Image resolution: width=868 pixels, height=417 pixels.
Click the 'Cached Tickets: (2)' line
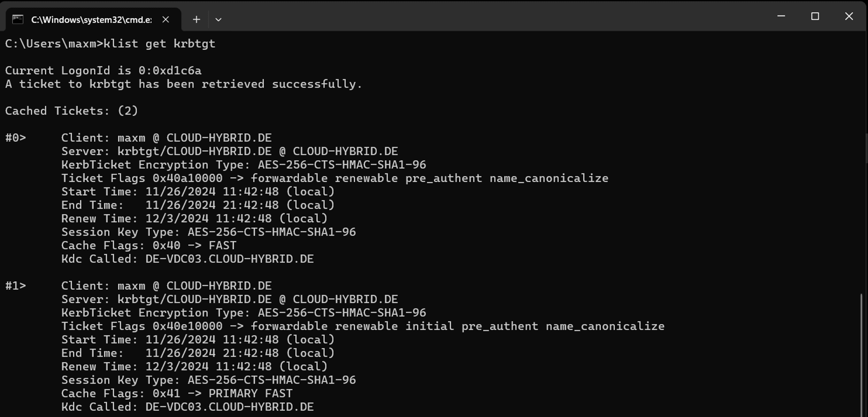coord(72,111)
